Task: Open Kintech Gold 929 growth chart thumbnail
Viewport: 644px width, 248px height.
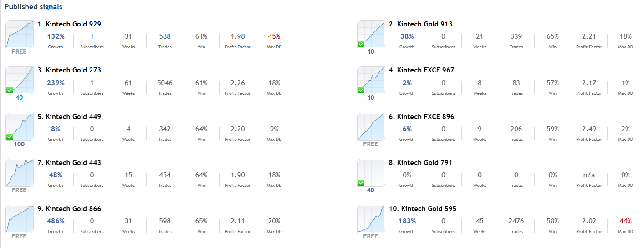Action: pyautogui.click(x=20, y=34)
